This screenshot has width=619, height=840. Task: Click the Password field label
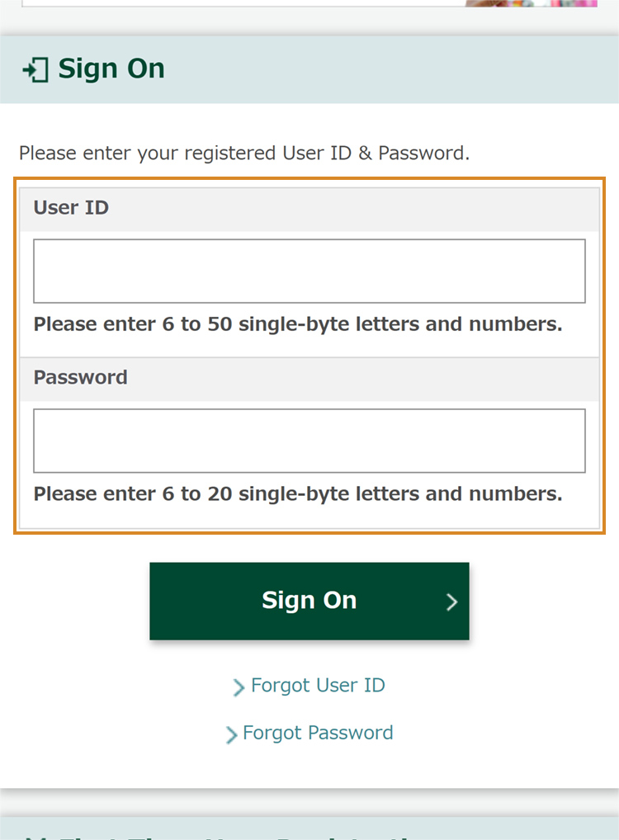click(80, 378)
